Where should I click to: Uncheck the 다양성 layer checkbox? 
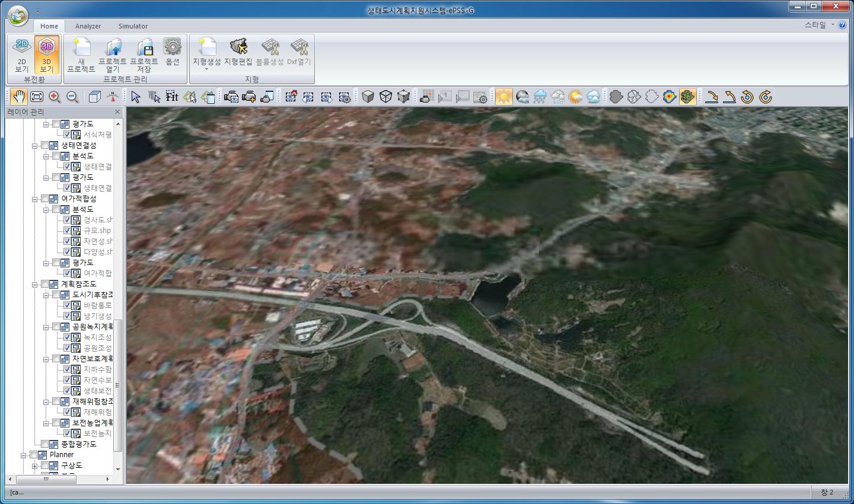tap(67, 252)
